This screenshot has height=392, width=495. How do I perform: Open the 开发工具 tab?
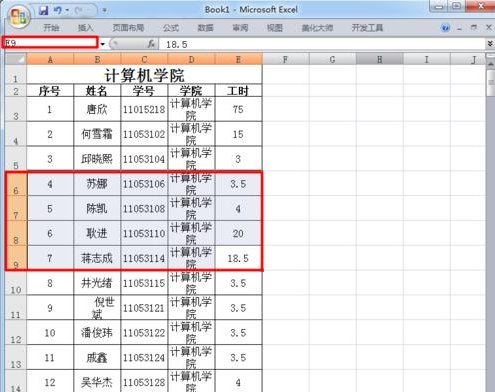(367, 28)
